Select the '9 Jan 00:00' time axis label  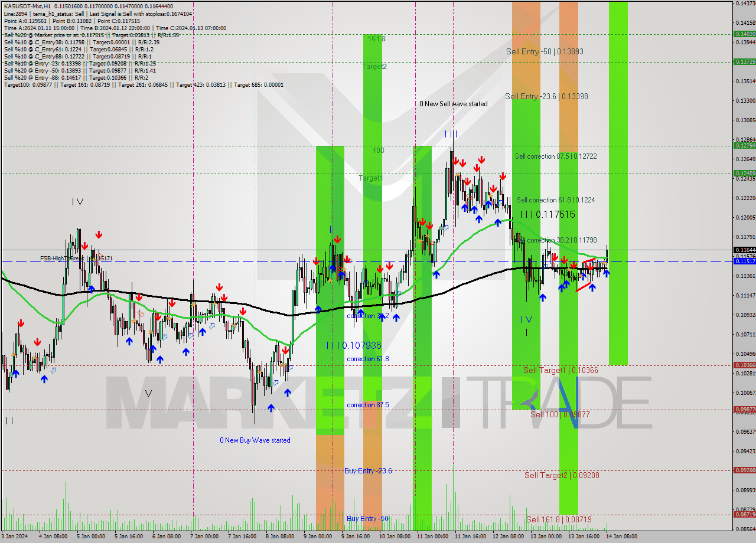tap(318, 537)
